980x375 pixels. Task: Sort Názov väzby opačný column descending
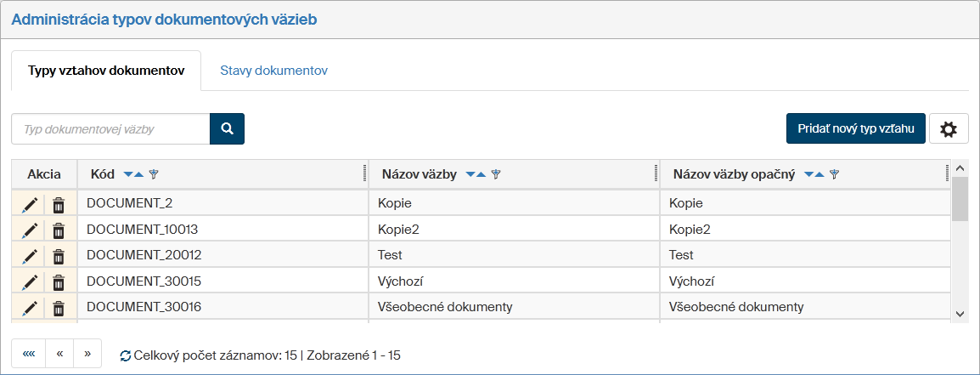pos(808,174)
